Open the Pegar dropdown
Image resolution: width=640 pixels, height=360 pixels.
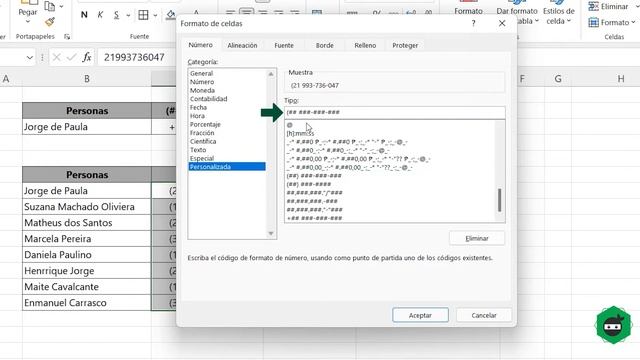(27, 15)
